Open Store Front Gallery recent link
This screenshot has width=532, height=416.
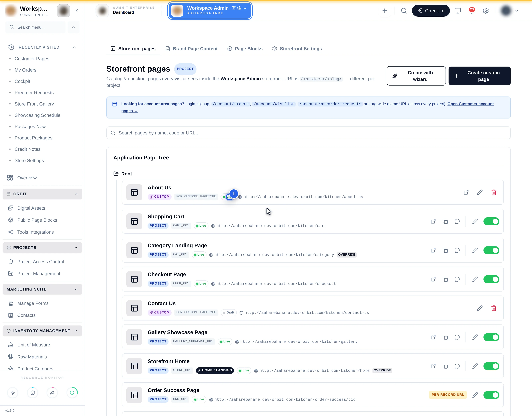[x=34, y=104]
